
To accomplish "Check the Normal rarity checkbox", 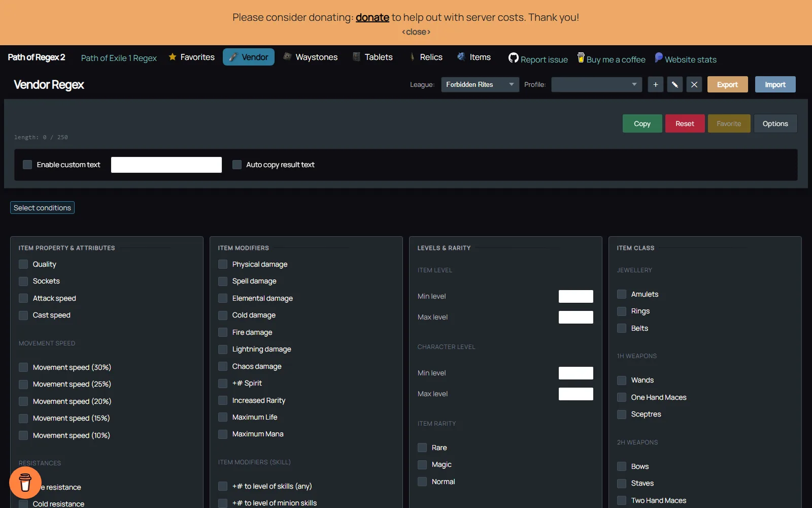I will (x=422, y=482).
